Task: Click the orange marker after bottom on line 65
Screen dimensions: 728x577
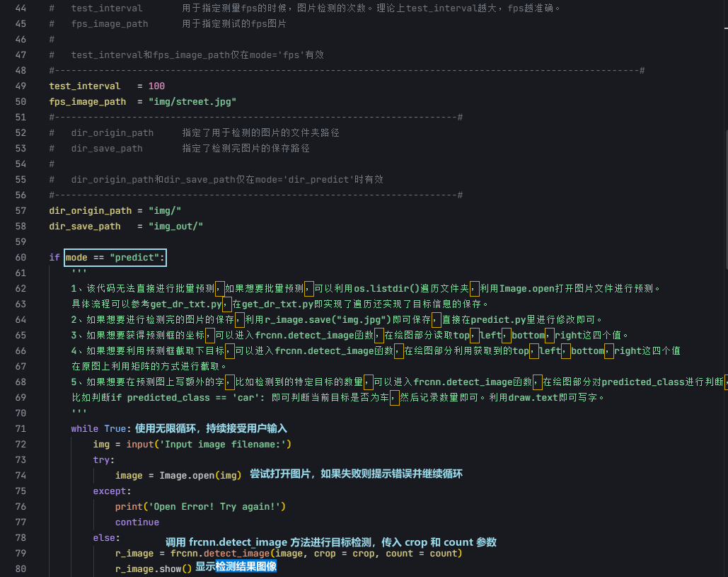Action: pyautogui.click(x=550, y=335)
